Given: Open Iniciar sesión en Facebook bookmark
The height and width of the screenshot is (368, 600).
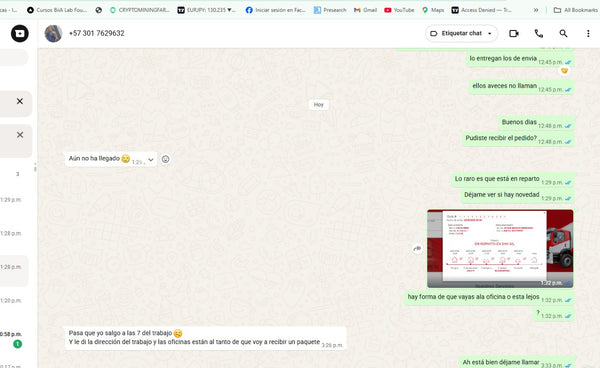Looking at the screenshot, I should 276,10.
